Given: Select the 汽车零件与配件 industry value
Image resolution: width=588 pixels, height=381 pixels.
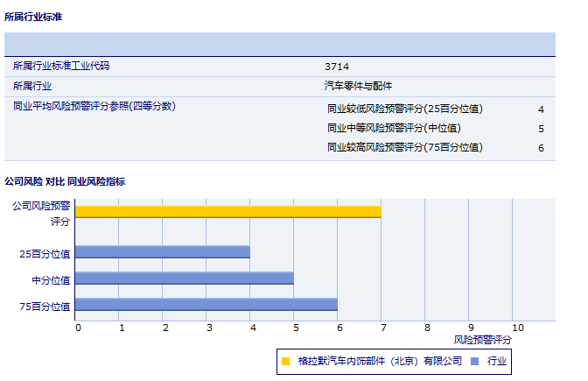Looking at the screenshot, I should coord(358,86).
